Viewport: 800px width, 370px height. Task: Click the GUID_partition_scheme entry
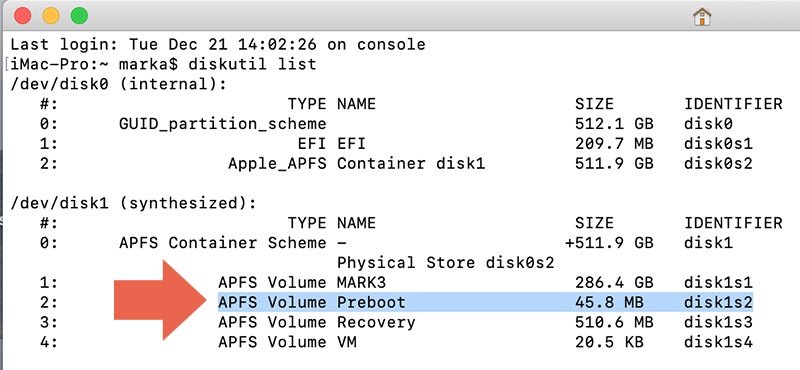[222, 124]
